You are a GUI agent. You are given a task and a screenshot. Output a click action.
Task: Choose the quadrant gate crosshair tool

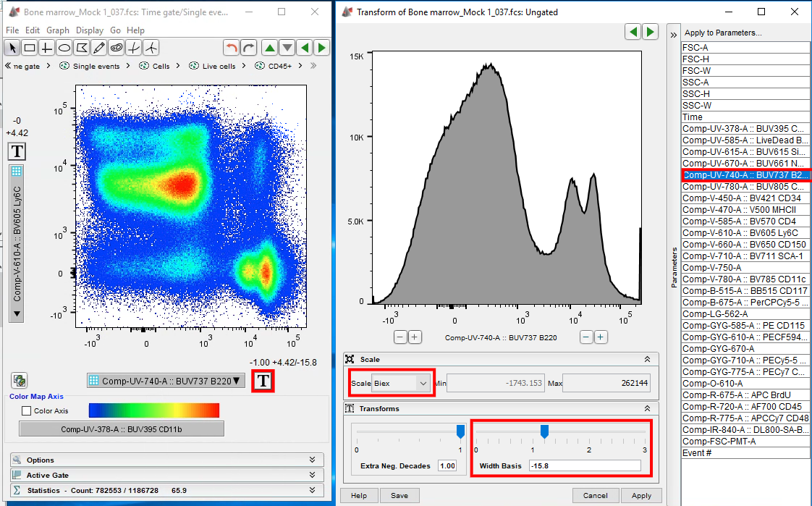coord(47,48)
